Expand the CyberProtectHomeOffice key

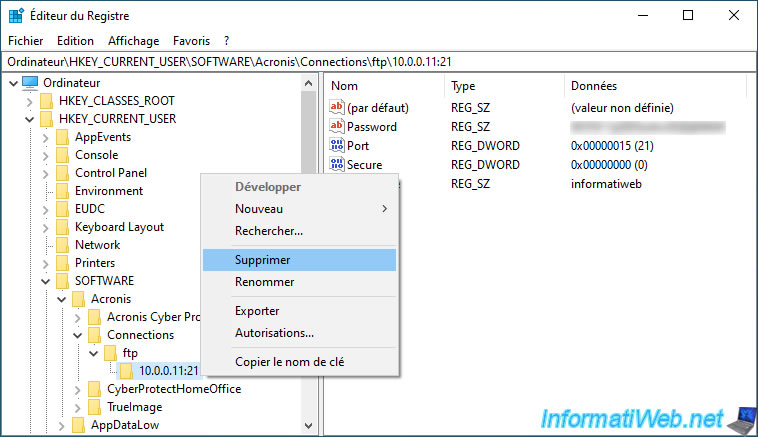[78, 390]
